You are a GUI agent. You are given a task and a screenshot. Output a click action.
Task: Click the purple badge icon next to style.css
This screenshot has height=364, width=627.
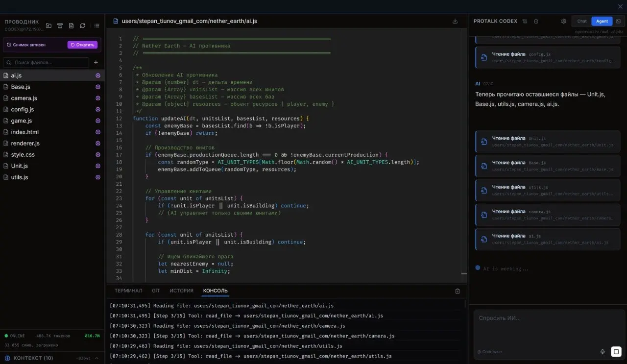pyautogui.click(x=98, y=154)
